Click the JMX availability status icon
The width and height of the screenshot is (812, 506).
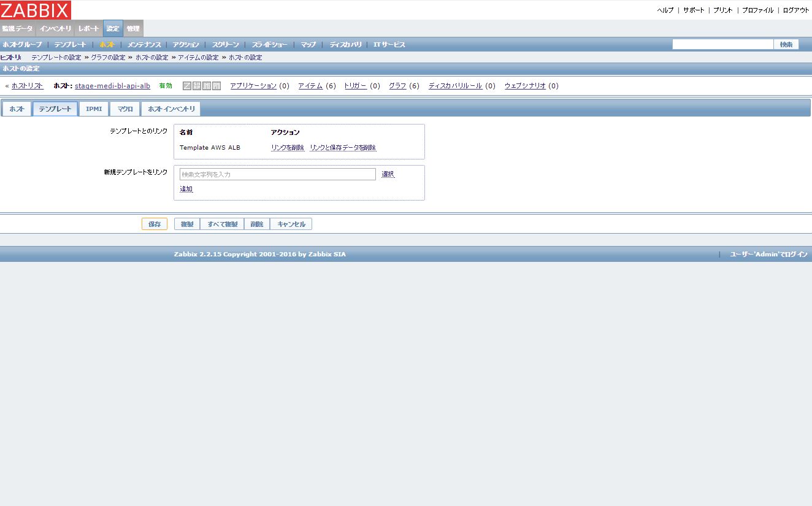point(207,86)
